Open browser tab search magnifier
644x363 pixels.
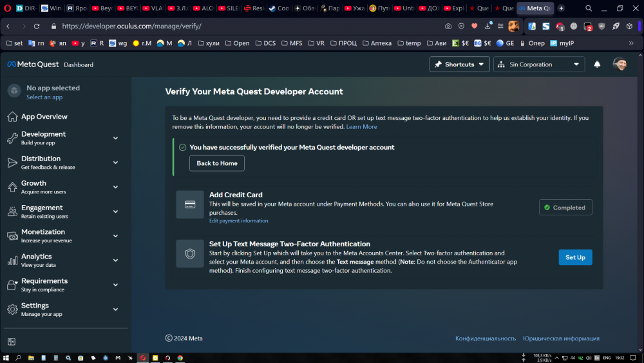tap(589, 8)
